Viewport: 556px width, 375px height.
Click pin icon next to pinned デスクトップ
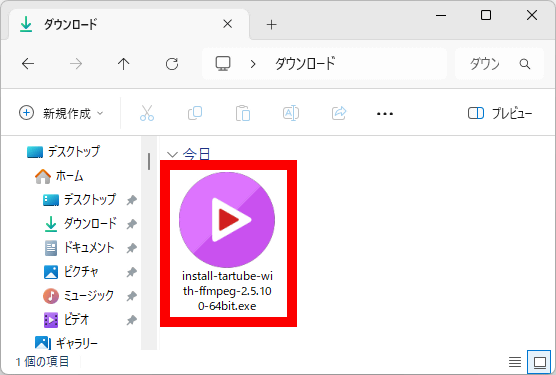(x=132, y=200)
